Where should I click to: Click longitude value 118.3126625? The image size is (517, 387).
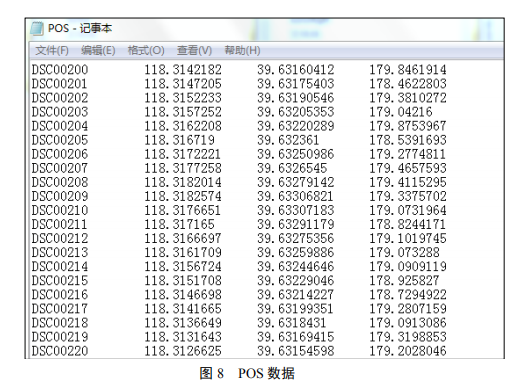point(183,351)
